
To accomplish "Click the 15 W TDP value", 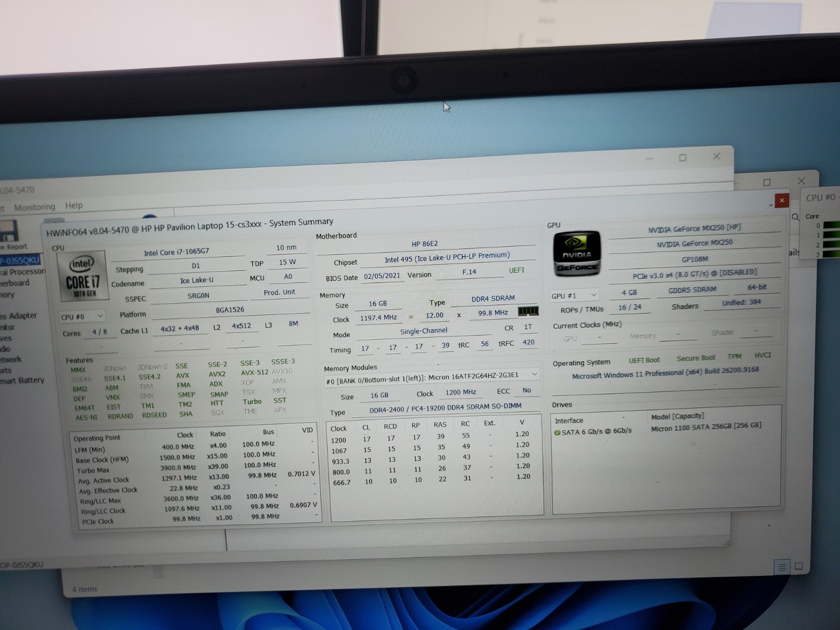I will (x=287, y=262).
